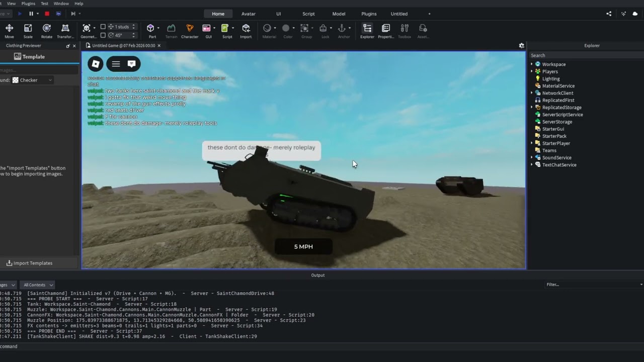Expand the NetworkClient tree node
Viewport: 644px width, 362px height.
pos(532,93)
